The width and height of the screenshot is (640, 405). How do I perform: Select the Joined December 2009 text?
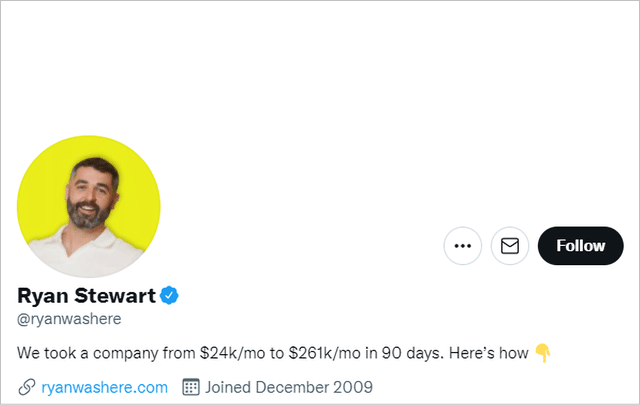[289, 387]
